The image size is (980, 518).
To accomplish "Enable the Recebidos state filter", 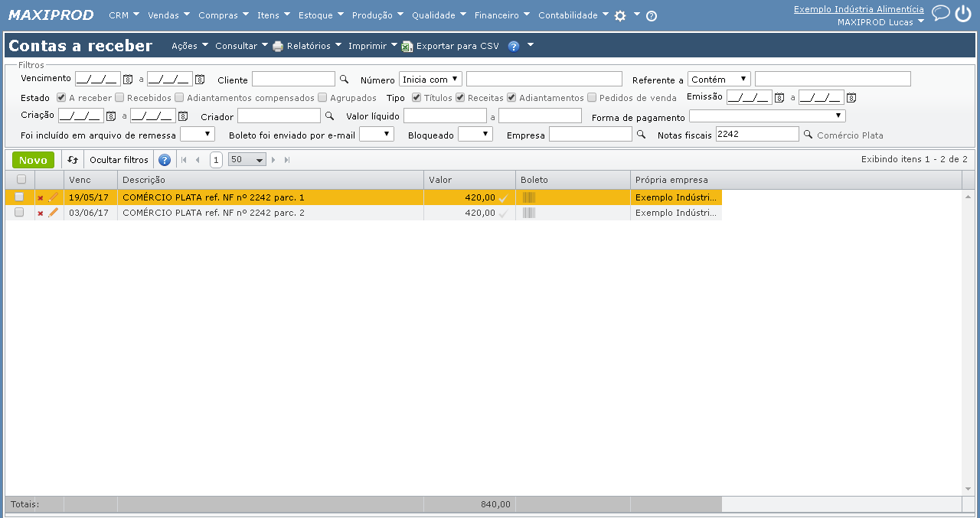I will point(119,97).
